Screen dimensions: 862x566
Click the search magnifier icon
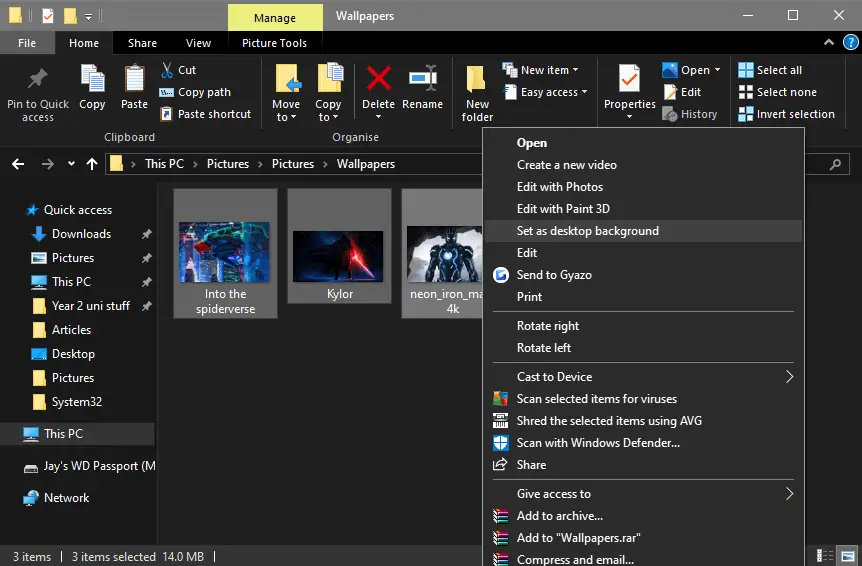[835, 164]
